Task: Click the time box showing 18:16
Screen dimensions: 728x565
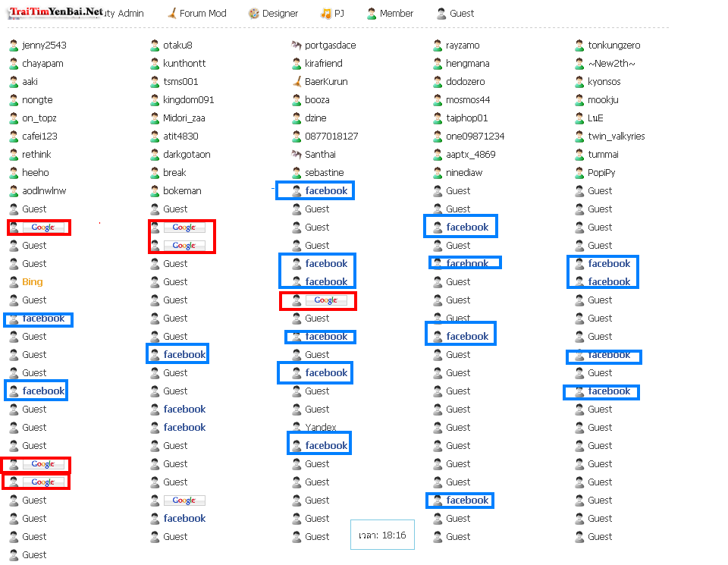Action: tap(382, 535)
